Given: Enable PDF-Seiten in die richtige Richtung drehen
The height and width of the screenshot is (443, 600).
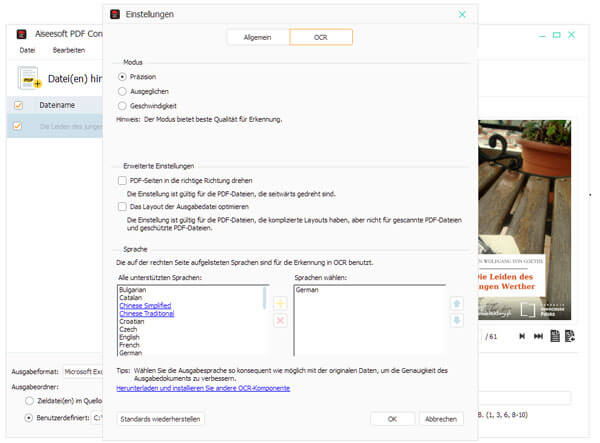Looking at the screenshot, I should click(x=122, y=179).
